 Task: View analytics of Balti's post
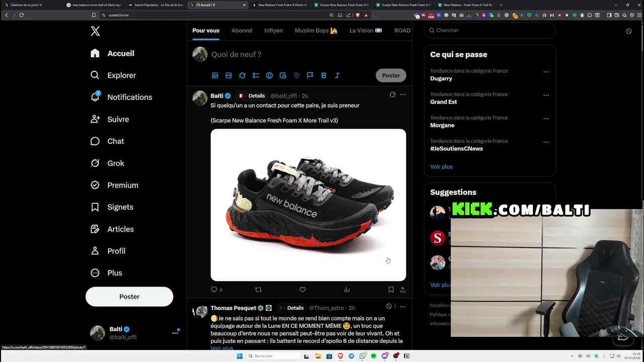[347, 290]
